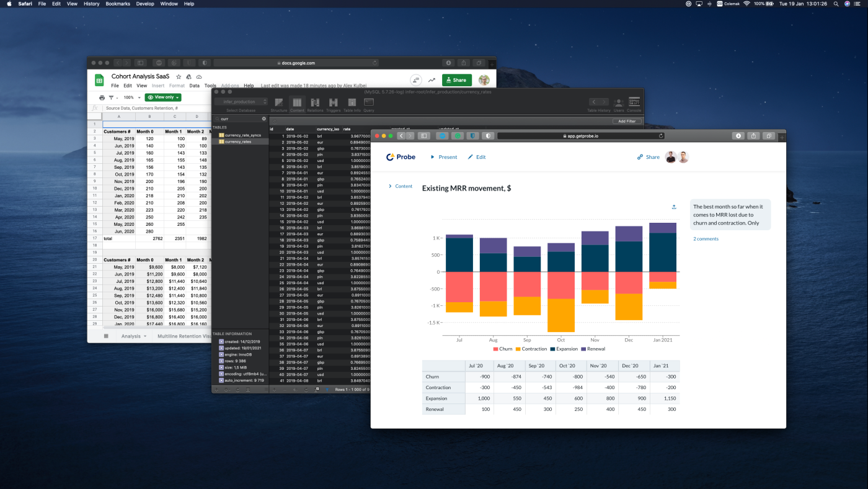Click the Add Filter button in Sequel Pro
868x489 pixels.
coord(627,121)
